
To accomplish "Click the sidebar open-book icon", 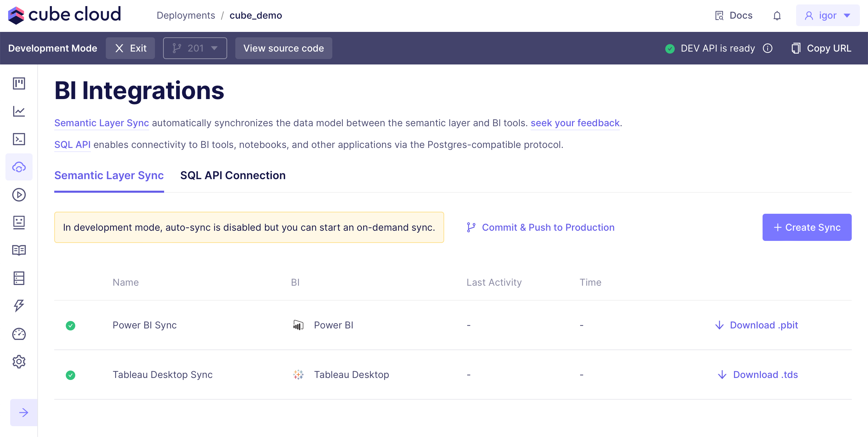I will [x=19, y=250].
